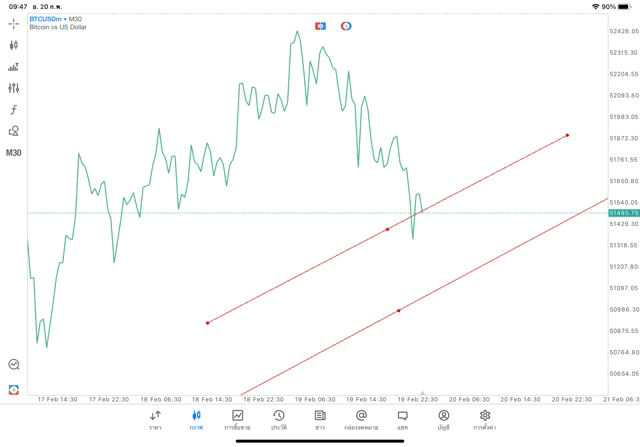Change the M30 timeframe selector

[14, 153]
